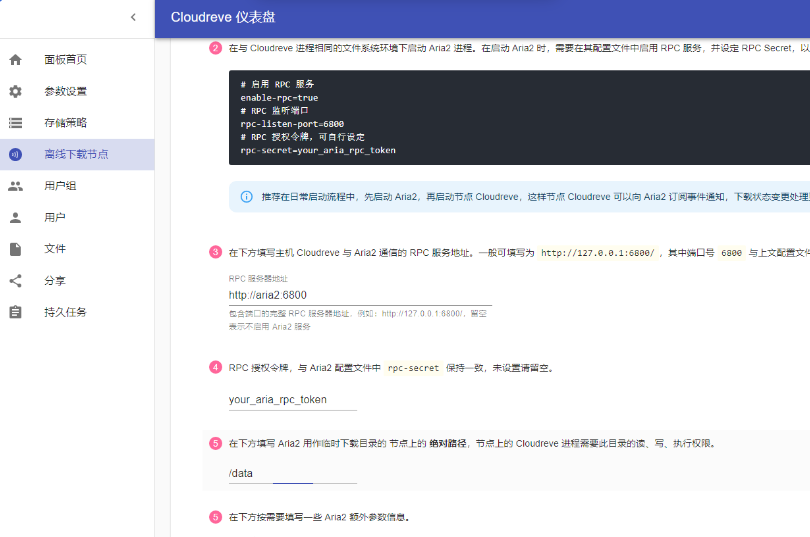Click the Cloudreve 仪表盘 header title
This screenshot has height=537, width=810.
click(x=223, y=17)
